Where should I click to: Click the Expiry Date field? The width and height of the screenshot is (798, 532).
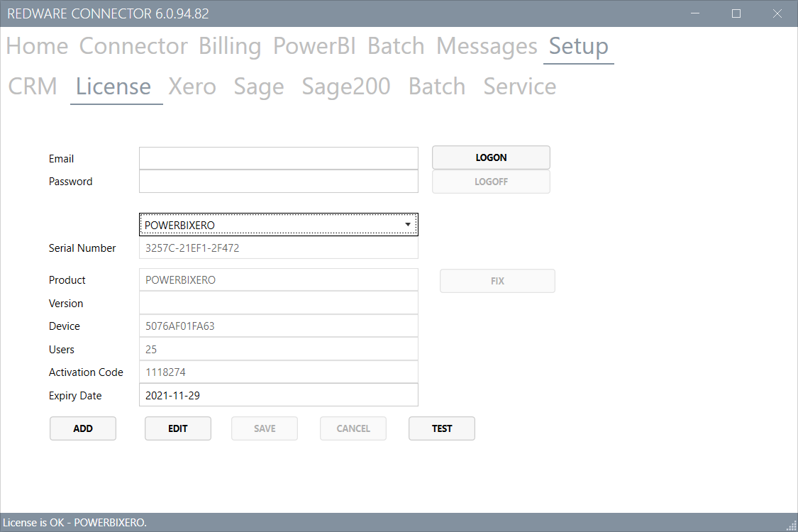[x=278, y=395]
